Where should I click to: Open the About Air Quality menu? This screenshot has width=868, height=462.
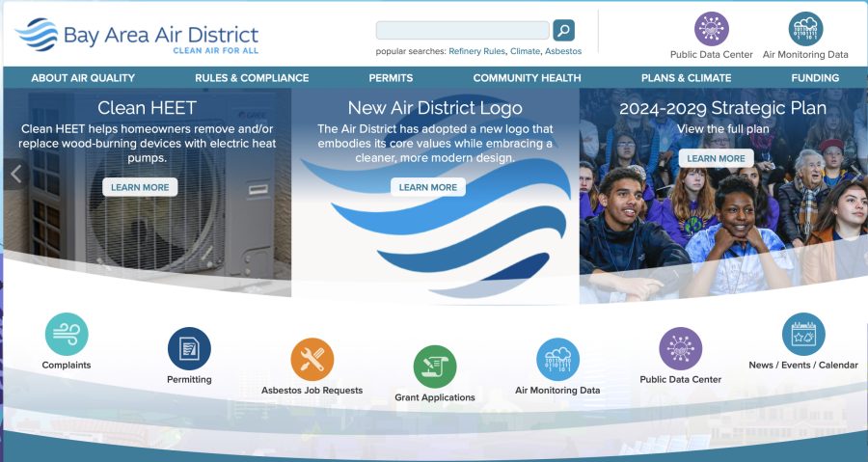pyautogui.click(x=83, y=78)
